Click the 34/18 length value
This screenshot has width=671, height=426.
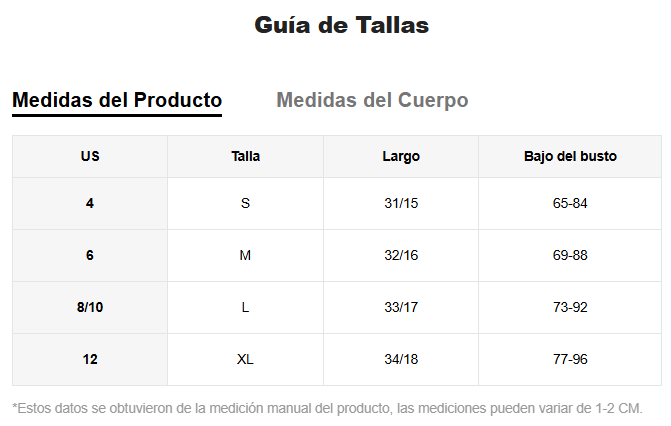[x=401, y=359]
